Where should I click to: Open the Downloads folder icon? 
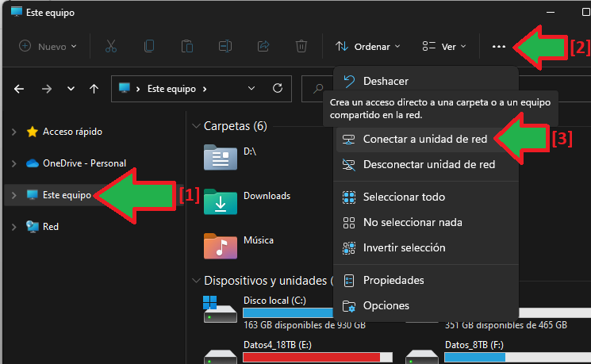click(x=221, y=201)
